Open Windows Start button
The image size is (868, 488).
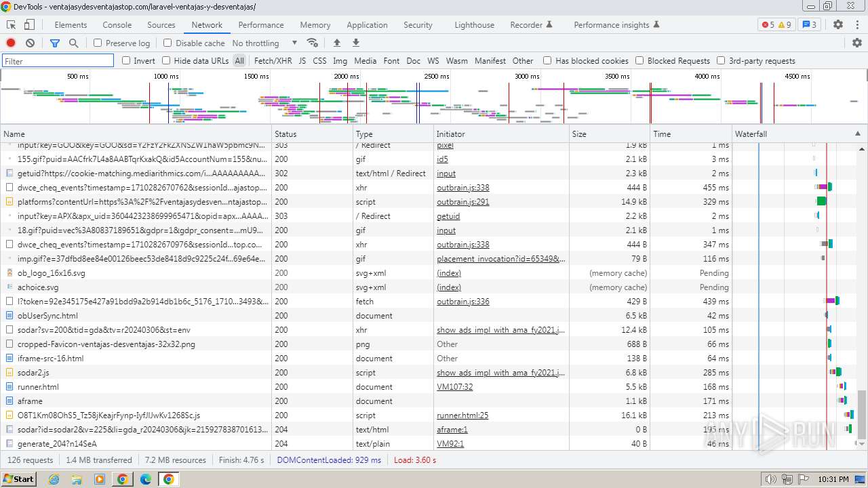click(x=18, y=479)
